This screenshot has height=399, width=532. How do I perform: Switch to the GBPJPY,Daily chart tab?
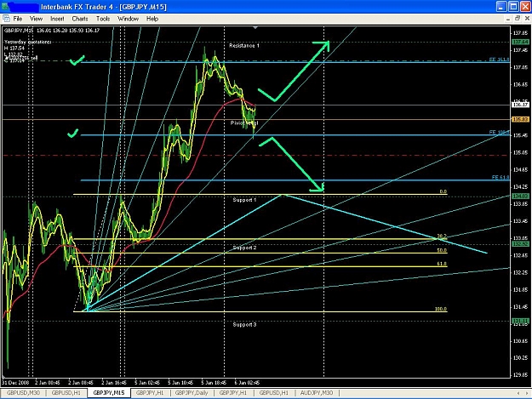192,392
